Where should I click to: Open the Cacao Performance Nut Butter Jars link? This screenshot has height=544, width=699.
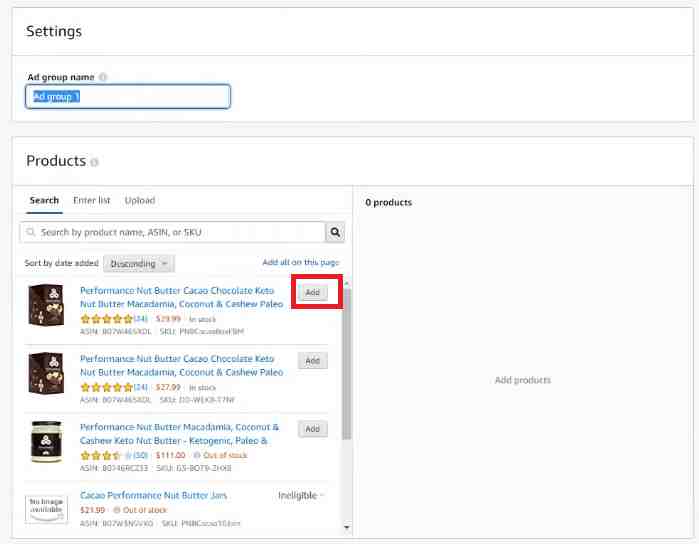(153, 495)
